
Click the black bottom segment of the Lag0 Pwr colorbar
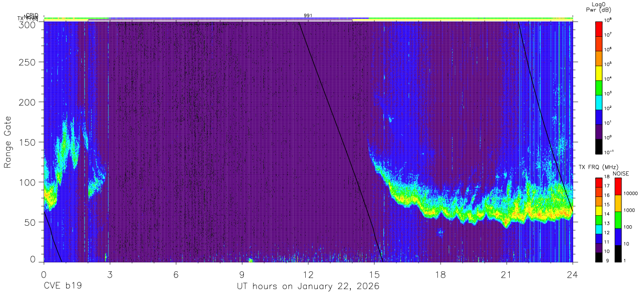[599, 146]
